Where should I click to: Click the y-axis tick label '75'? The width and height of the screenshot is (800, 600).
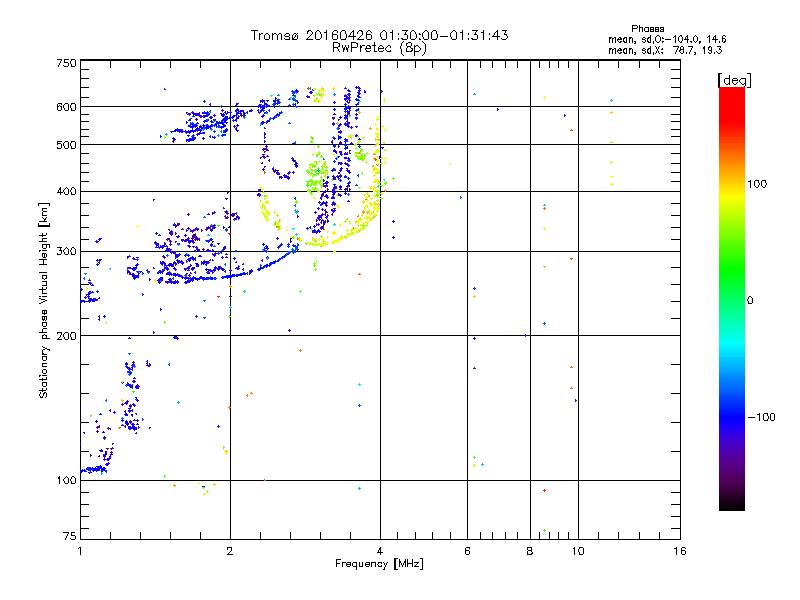click(70, 536)
